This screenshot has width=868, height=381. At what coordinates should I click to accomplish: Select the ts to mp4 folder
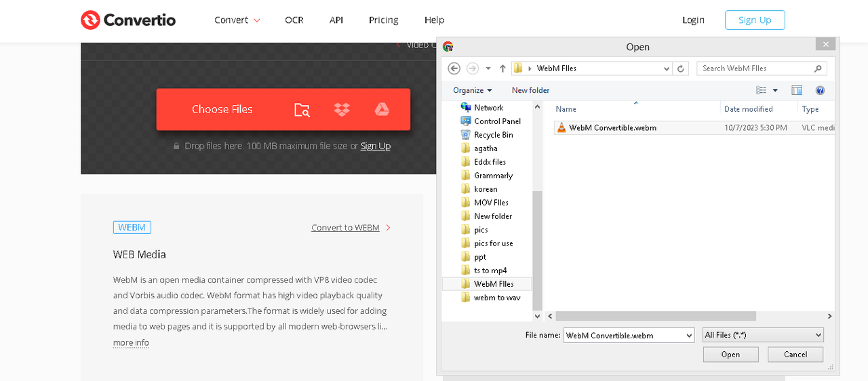490,270
